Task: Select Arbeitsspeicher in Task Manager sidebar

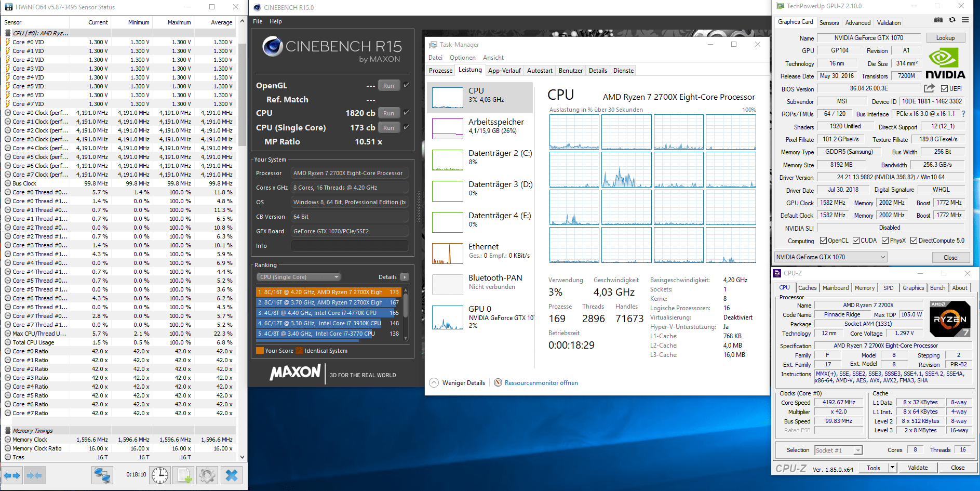Action: pos(480,128)
